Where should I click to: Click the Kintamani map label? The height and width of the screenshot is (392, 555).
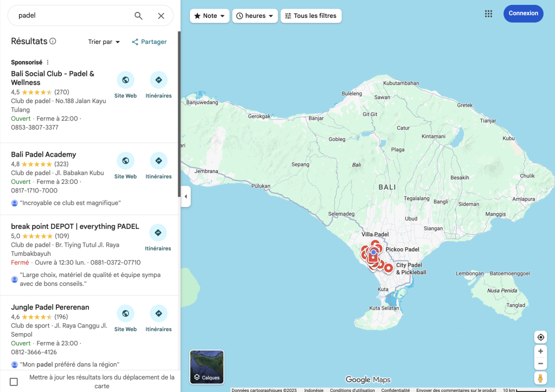[433, 136]
